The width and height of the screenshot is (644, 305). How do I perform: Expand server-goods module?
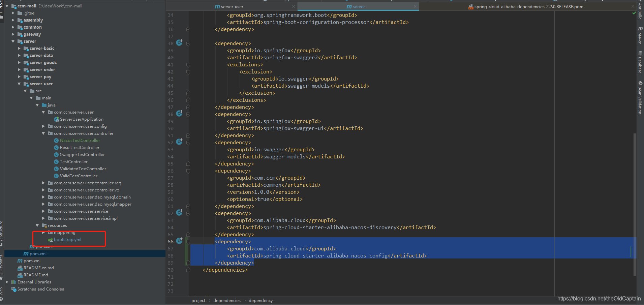click(19, 63)
